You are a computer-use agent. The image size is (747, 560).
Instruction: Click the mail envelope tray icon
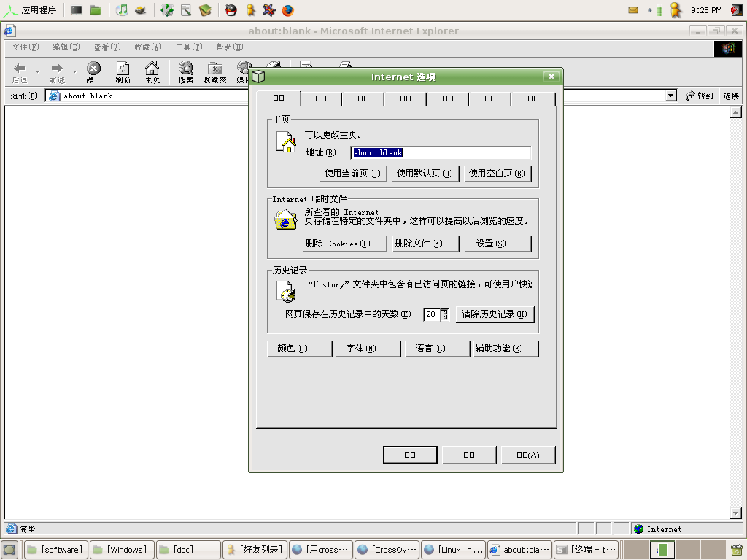tap(633, 10)
